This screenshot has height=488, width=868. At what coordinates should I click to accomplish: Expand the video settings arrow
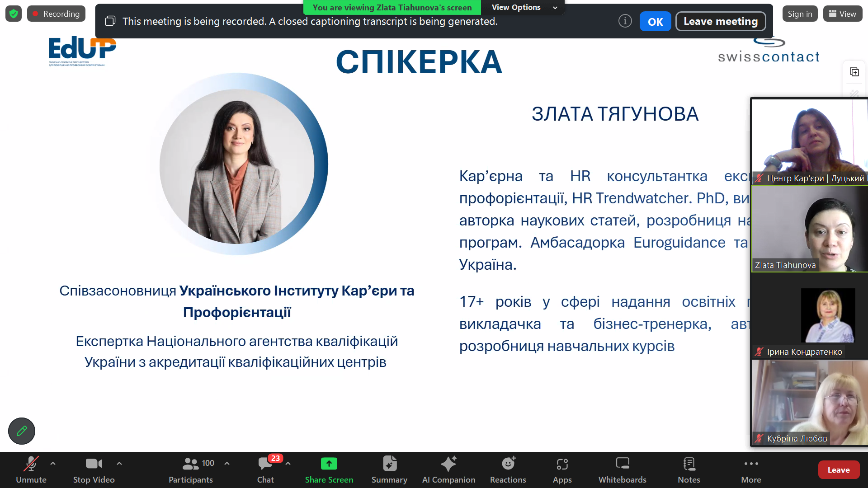coord(119,463)
